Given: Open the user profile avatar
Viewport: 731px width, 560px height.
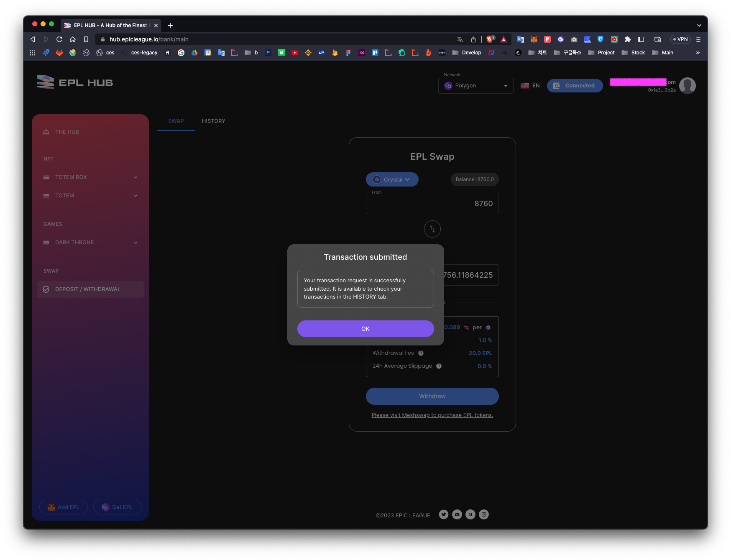Looking at the screenshot, I should coord(688,86).
